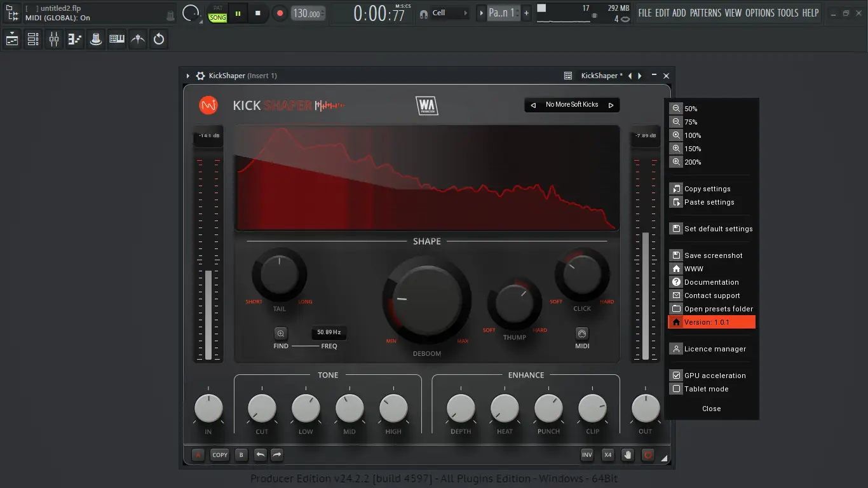The image size is (868, 488).
Task: Click previous preset arrow in title bar
Action: 630,76
